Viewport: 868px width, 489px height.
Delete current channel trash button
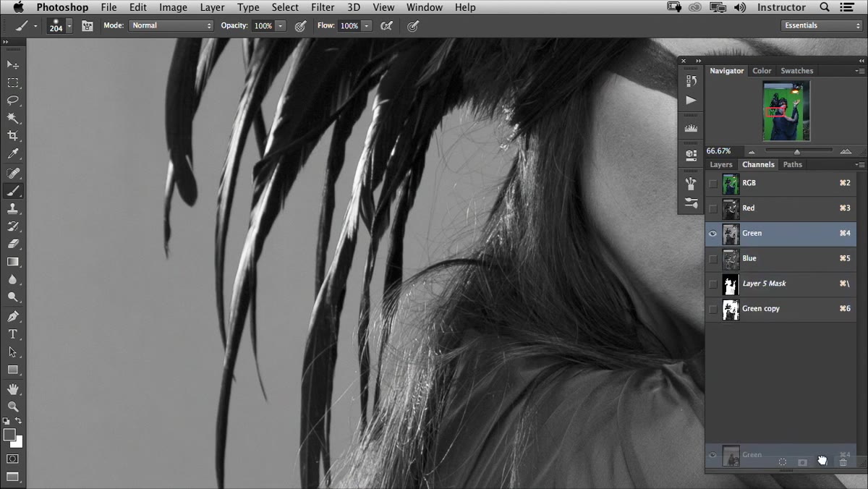click(x=843, y=462)
